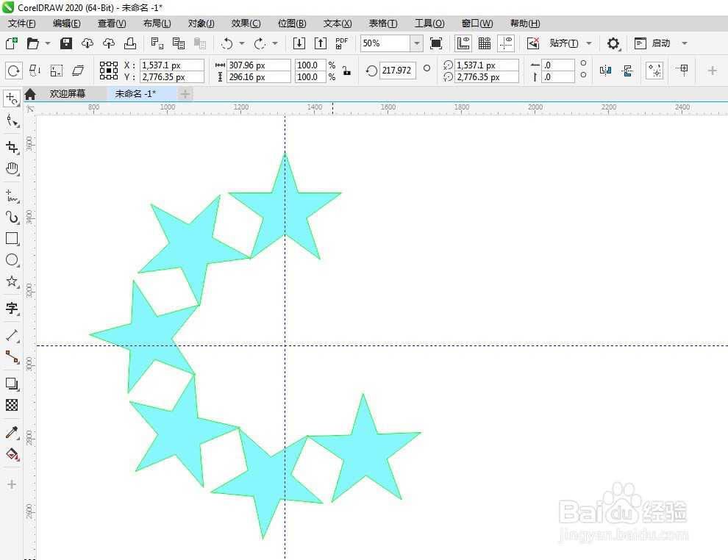Click the Redo arrow icon
The width and height of the screenshot is (728, 560).
260,43
